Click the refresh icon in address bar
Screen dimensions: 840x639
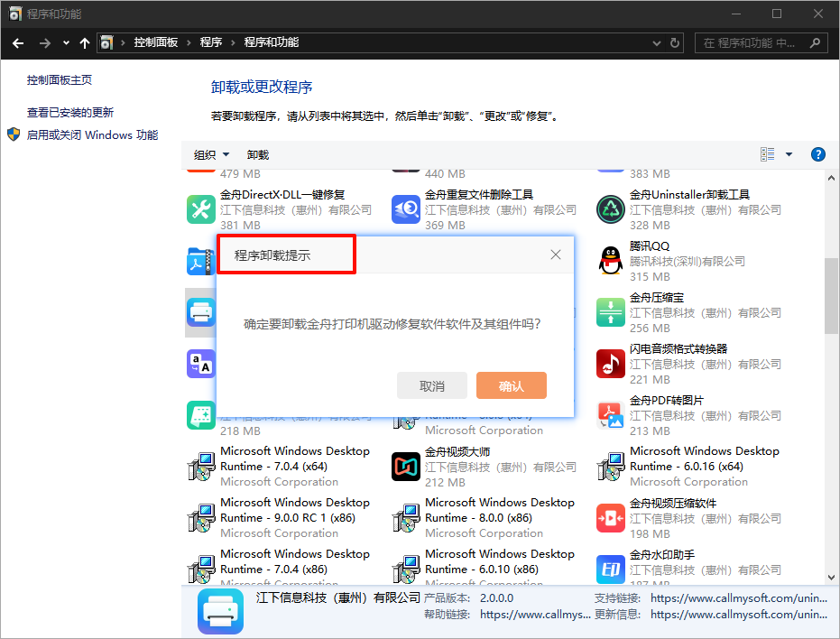(x=675, y=42)
